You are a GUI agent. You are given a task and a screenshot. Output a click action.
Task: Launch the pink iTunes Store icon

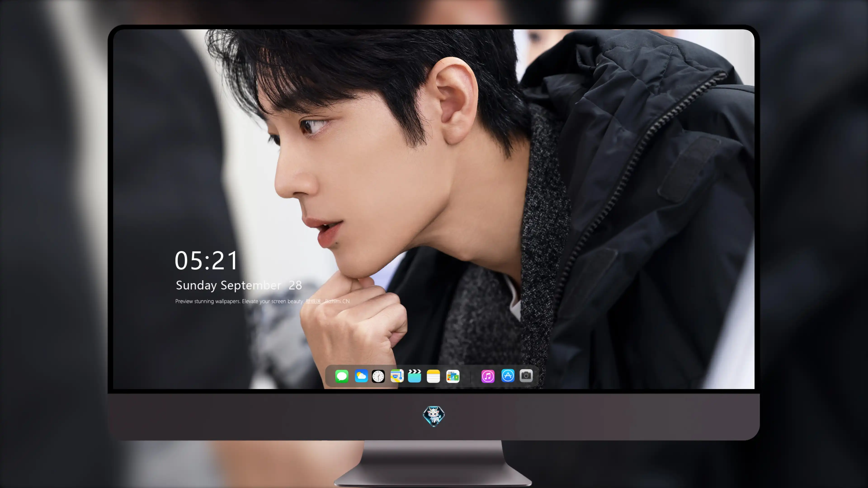pos(488,376)
